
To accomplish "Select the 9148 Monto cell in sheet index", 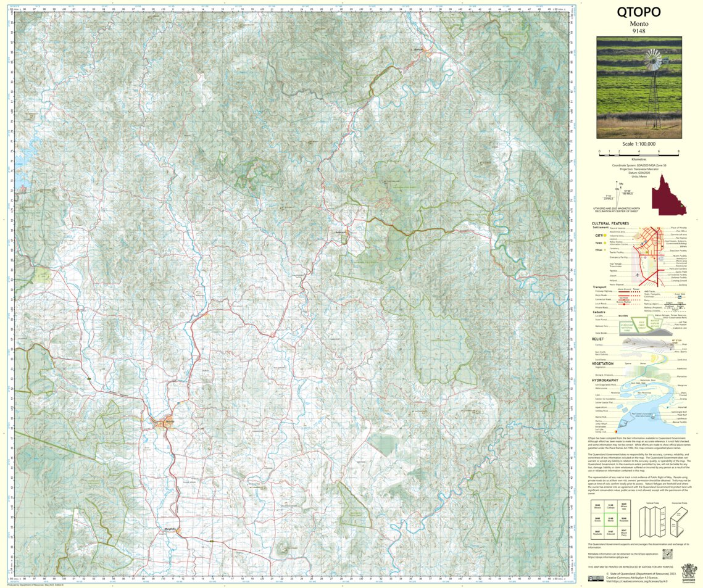I will click(x=611, y=520).
